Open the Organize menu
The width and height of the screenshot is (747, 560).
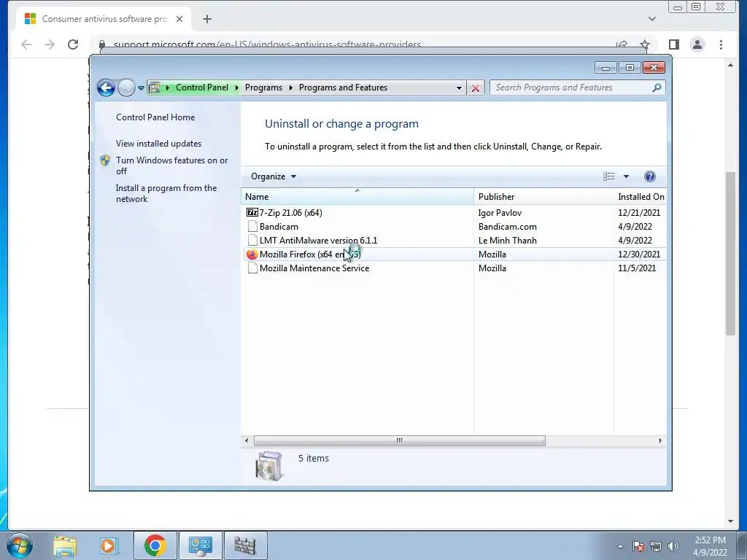(274, 176)
